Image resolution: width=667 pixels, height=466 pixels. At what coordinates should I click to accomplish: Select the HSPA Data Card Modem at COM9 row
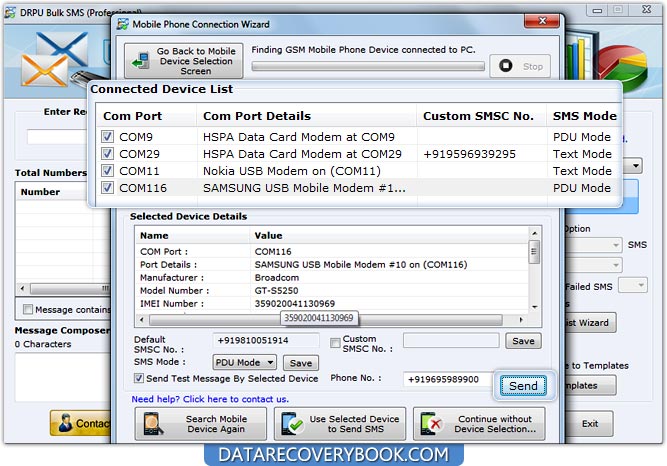pyautogui.click(x=358, y=137)
